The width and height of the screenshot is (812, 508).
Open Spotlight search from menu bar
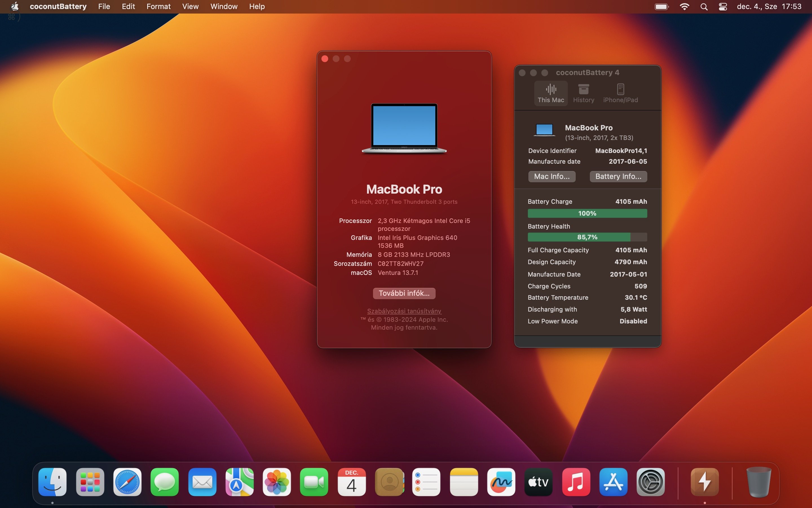(x=704, y=7)
